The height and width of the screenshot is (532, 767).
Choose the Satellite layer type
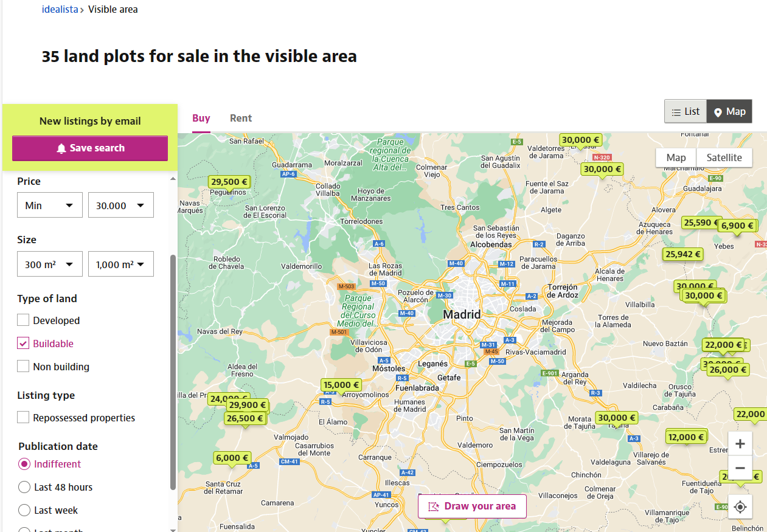(x=724, y=157)
